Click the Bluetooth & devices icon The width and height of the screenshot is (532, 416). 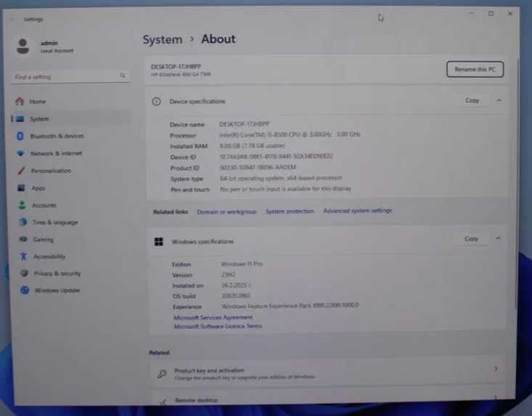[x=20, y=136]
